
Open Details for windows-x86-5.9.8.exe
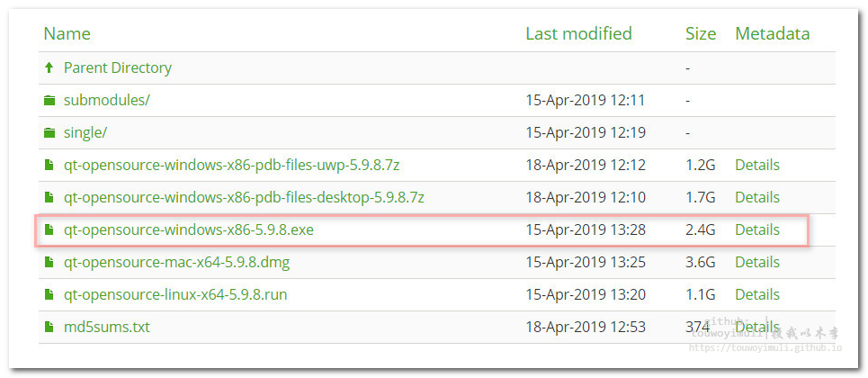click(757, 229)
